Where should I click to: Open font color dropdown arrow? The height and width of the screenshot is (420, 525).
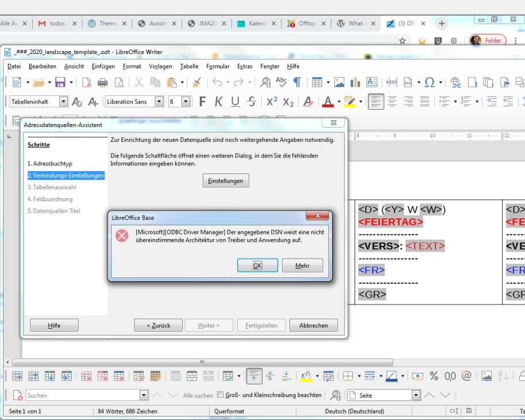pos(339,102)
